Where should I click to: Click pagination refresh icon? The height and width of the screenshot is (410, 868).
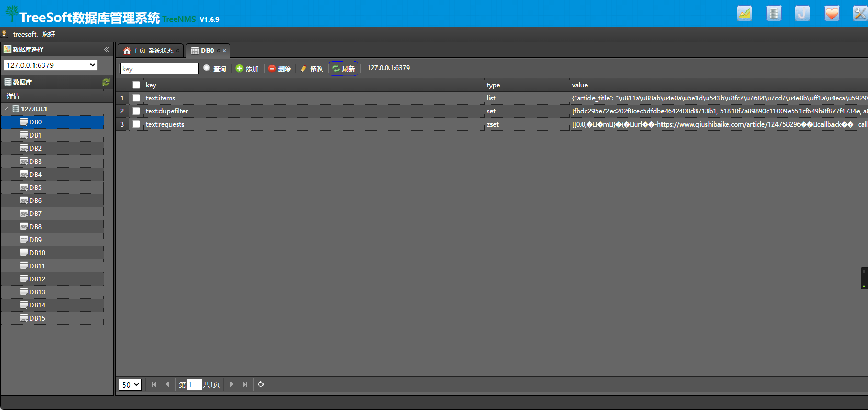261,384
